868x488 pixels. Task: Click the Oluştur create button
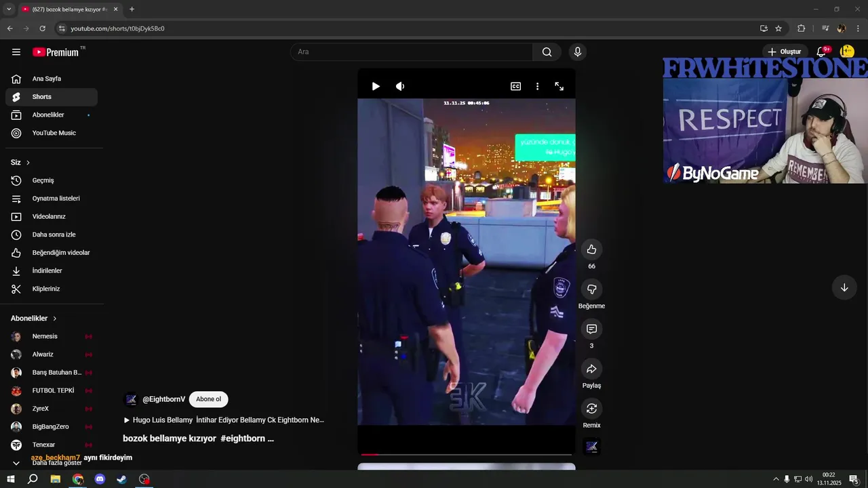785,52
